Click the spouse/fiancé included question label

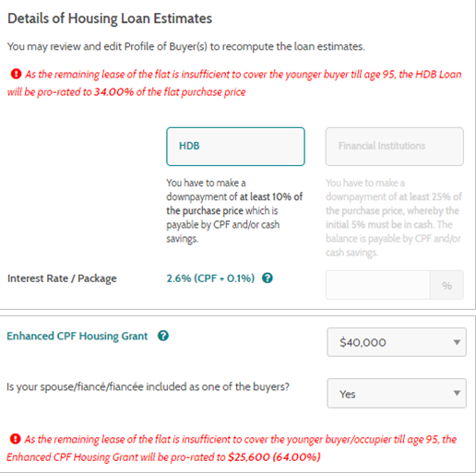pyautogui.click(x=148, y=386)
